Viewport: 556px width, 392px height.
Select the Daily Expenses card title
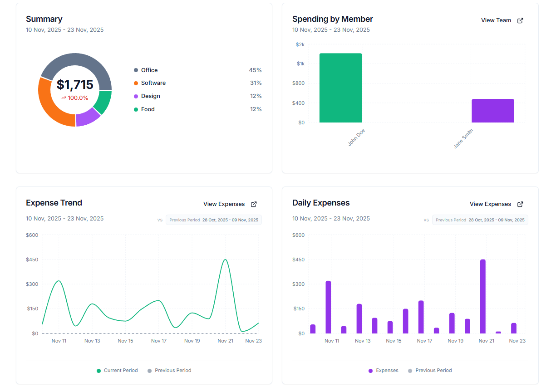(x=321, y=202)
